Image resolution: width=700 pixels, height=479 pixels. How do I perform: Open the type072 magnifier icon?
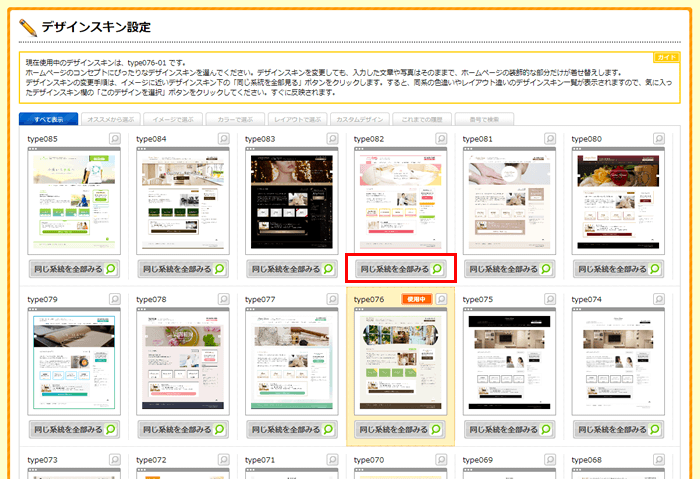pos(224,460)
